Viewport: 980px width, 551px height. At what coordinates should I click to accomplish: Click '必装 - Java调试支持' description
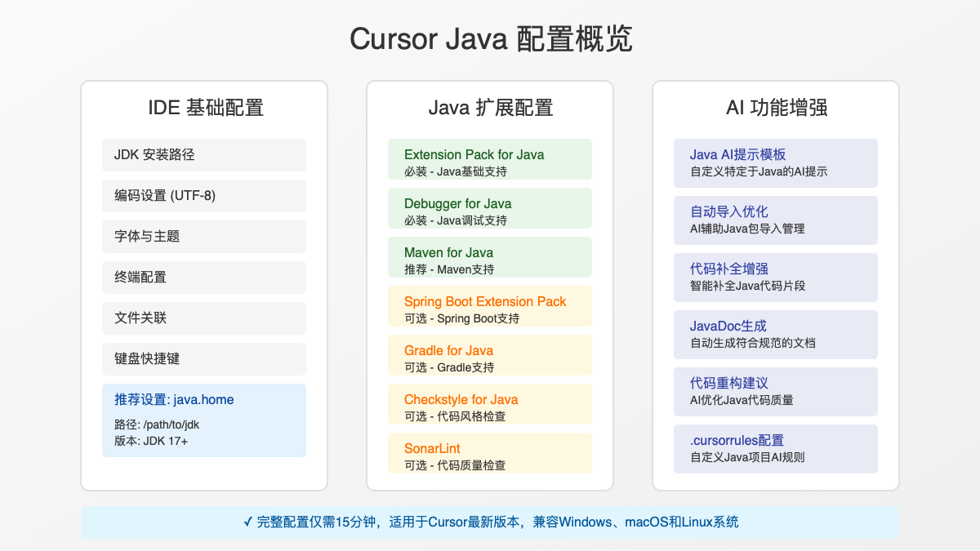pyautogui.click(x=456, y=220)
